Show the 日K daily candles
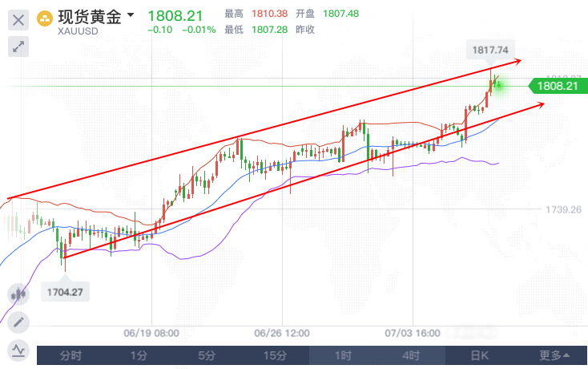This screenshot has width=588, height=369. point(480,355)
